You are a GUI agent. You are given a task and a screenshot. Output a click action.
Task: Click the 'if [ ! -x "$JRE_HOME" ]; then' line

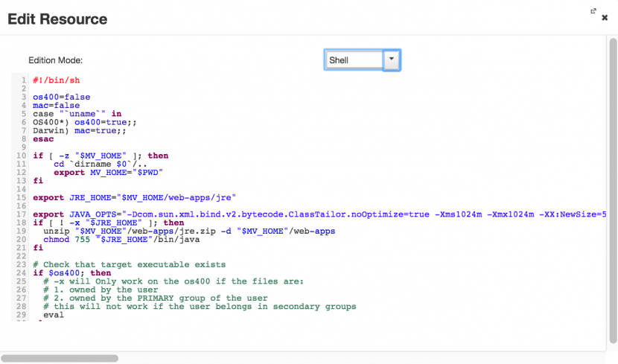(109, 223)
